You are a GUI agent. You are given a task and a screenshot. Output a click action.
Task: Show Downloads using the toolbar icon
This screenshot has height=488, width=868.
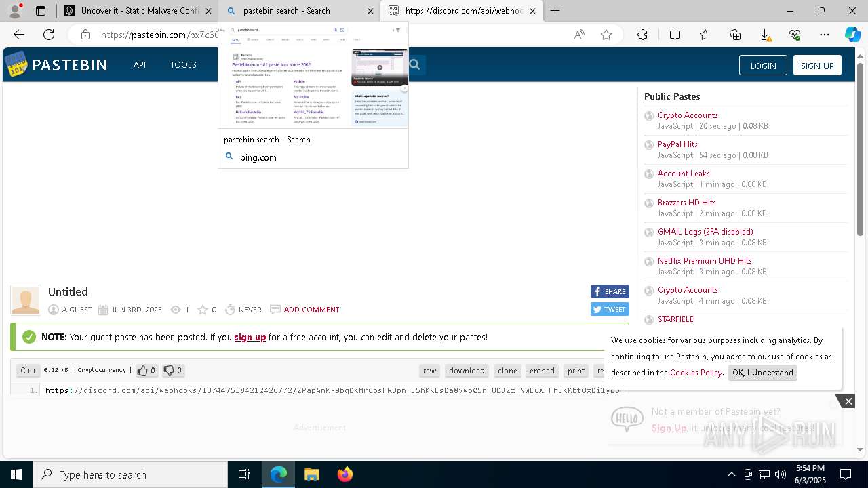pos(765,35)
